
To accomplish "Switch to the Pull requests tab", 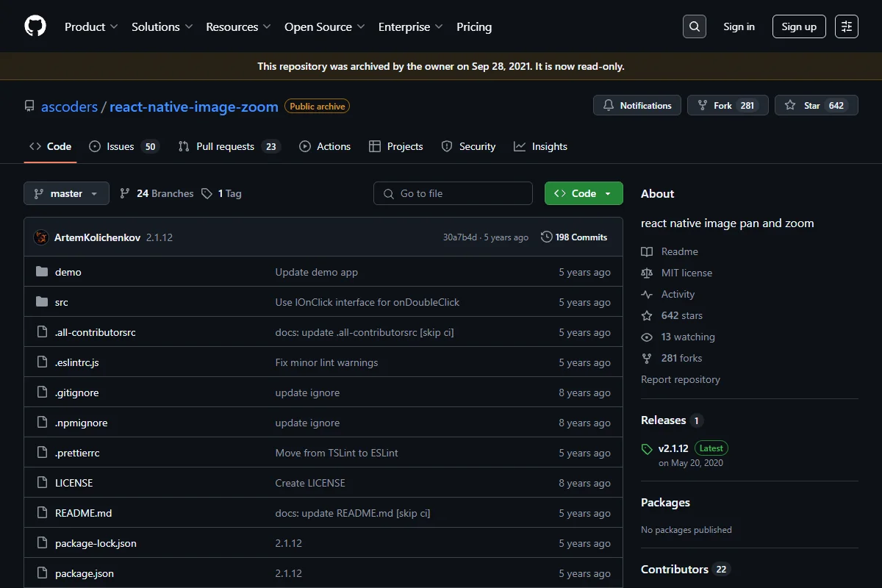I will tap(229, 146).
